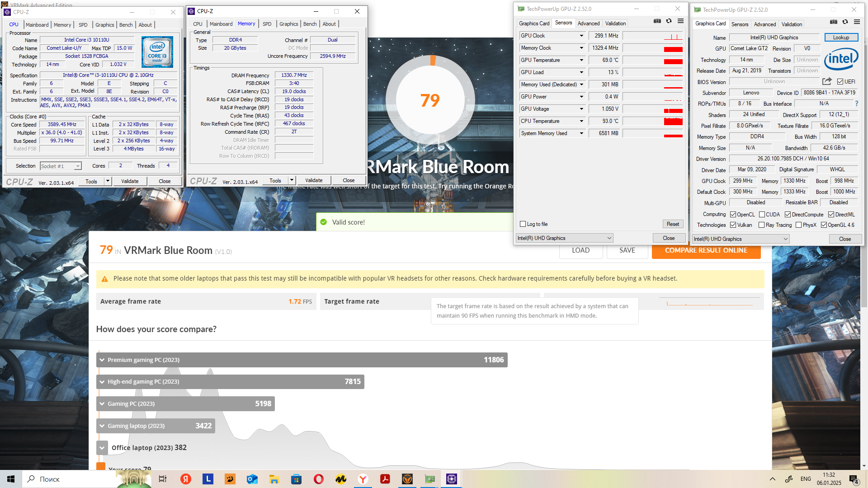Open hamburger menu in GPU-Z Sensors window
868x488 pixels.
[680, 21]
